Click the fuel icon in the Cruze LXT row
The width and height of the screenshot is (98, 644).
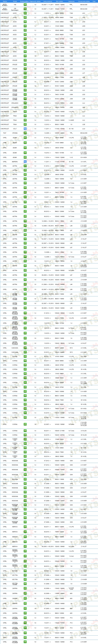(x=25, y=73)
